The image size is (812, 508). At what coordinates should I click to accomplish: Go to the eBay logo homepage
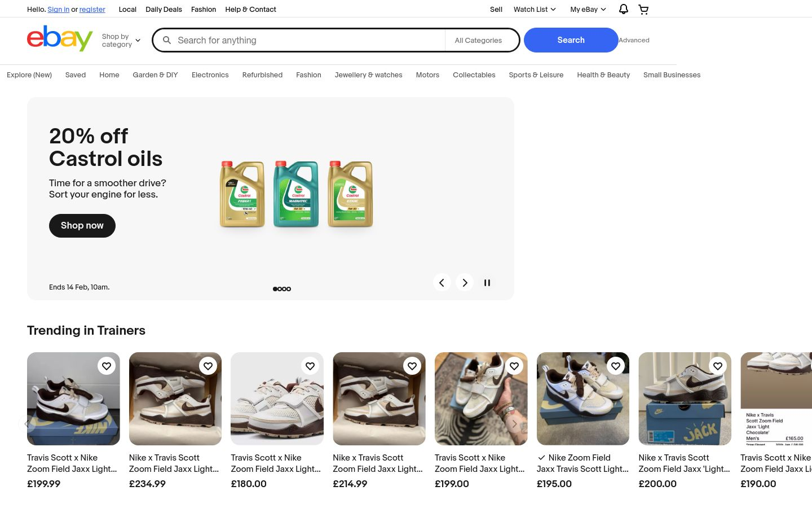[x=60, y=38]
